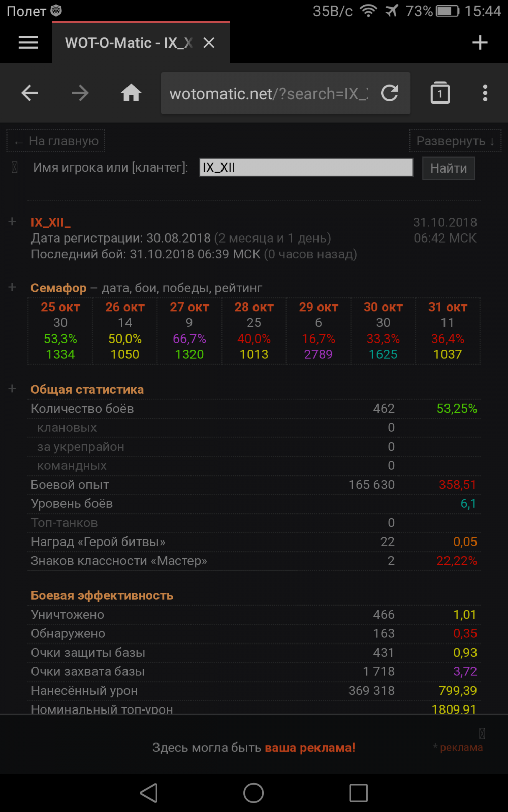Open the browser hamburger menu

(28, 43)
